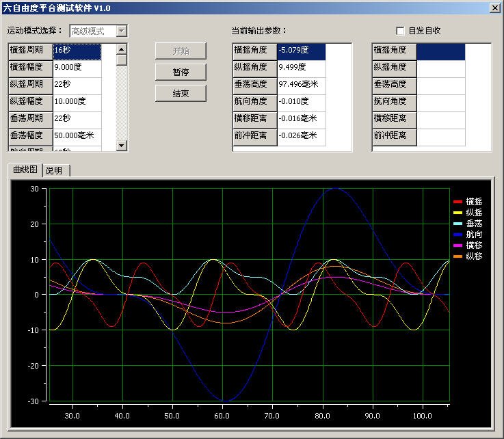This screenshot has height=439, width=504.
Task: Select the 横摇角度 output value cell
Action: pos(301,51)
